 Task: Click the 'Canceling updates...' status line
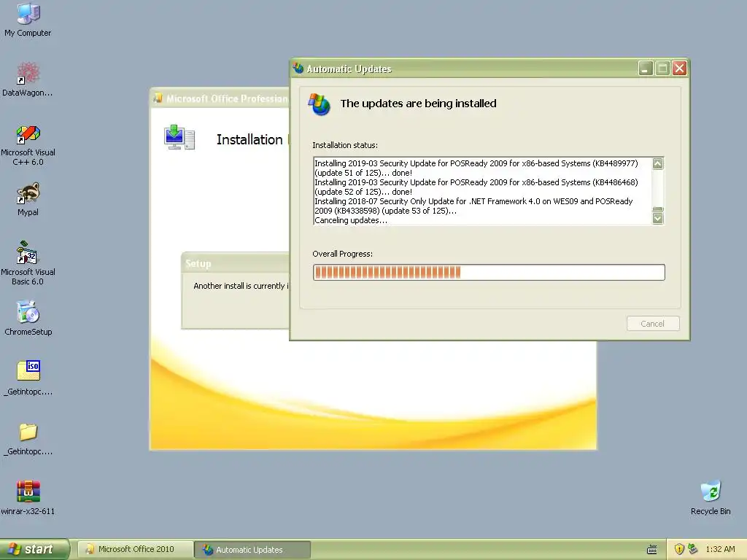coord(351,220)
